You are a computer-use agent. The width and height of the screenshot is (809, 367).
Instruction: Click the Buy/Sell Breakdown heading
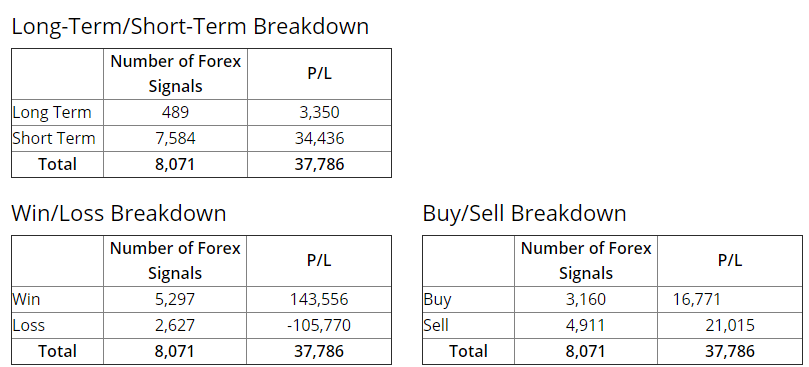tap(524, 213)
